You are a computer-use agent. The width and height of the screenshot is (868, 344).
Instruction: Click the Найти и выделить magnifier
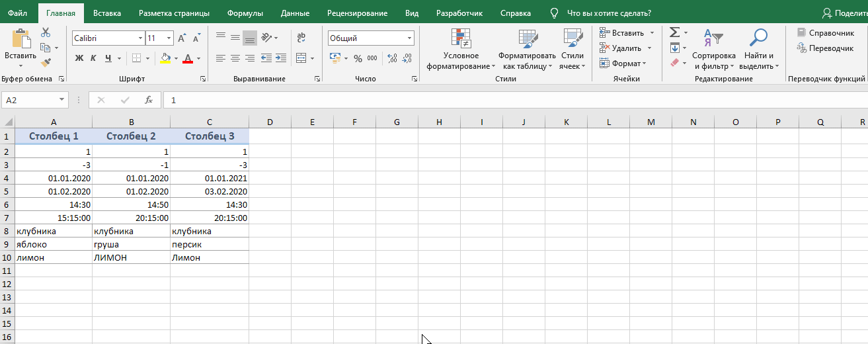pos(758,50)
